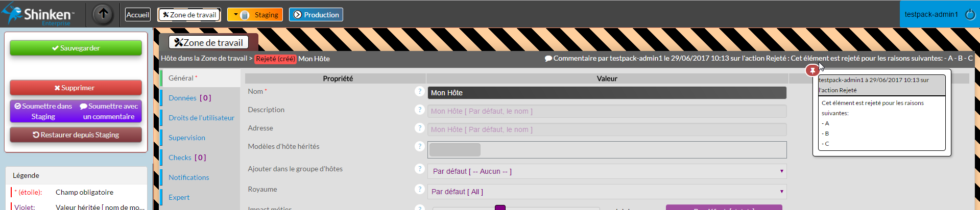The height and width of the screenshot is (210, 980).
Task: Expand the Royaume dropdown
Action: point(607,192)
